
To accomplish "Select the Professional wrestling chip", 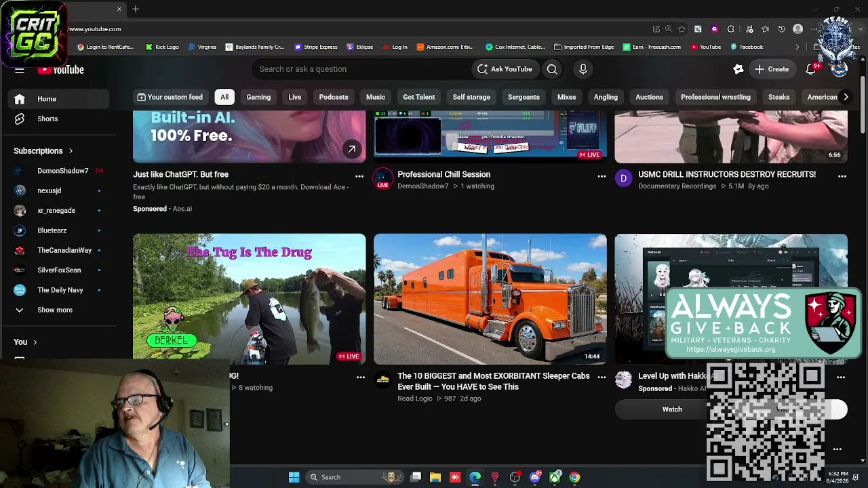I will point(715,97).
